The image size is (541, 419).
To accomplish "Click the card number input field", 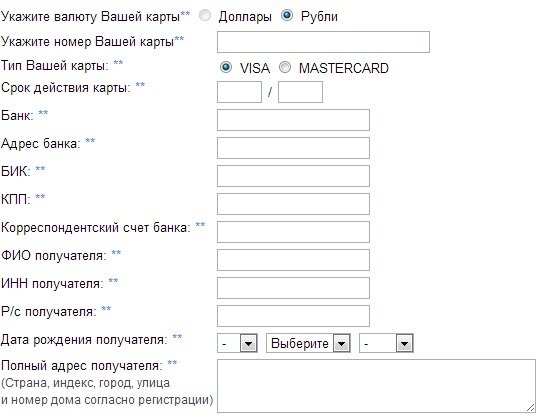I will point(323,42).
